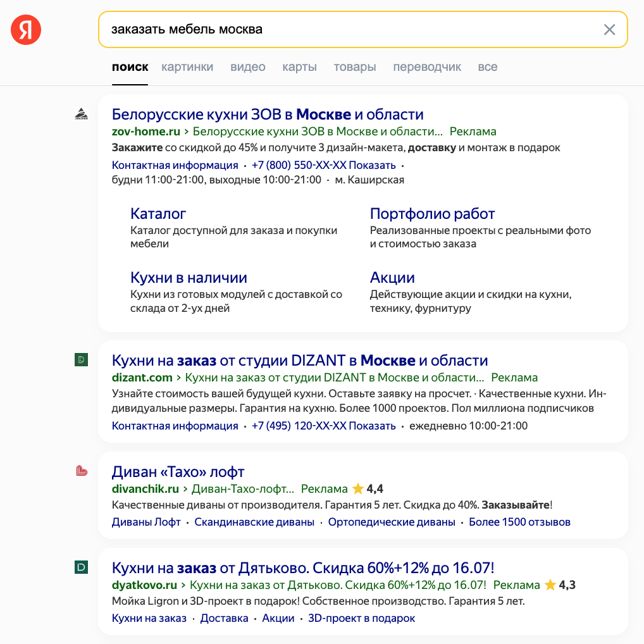Viewport: 644px width, 644px height.
Task: Click the dizant.com domain link
Action: point(142,378)
